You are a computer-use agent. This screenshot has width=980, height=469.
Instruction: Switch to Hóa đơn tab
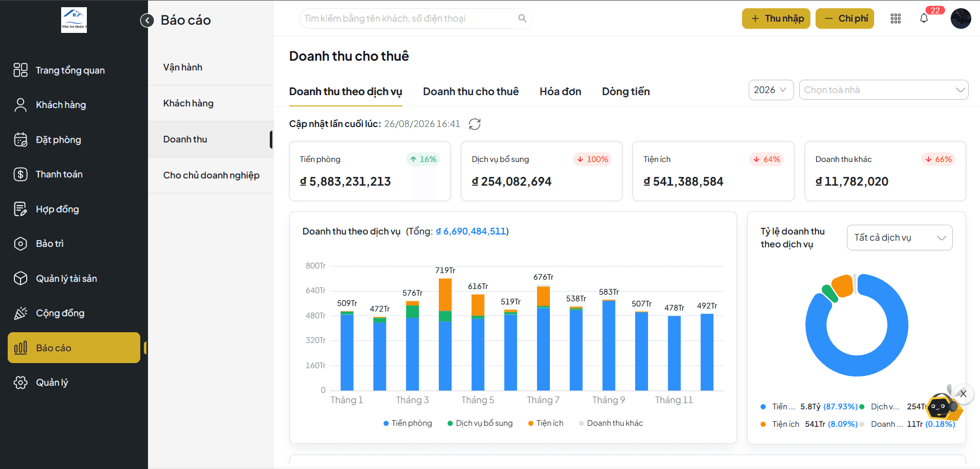tap(560, 92)
